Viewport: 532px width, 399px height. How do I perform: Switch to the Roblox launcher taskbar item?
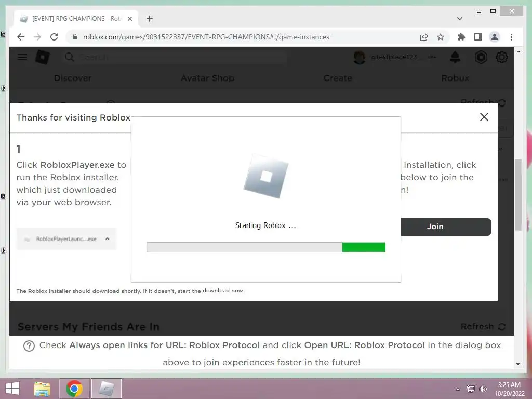[x=106, y=389]
